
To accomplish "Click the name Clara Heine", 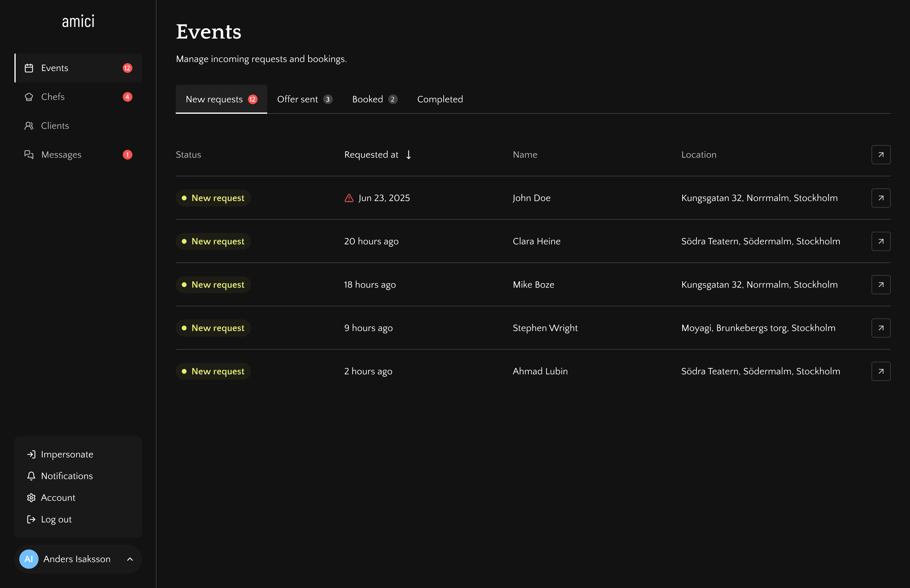I will [x=536, y=241].
